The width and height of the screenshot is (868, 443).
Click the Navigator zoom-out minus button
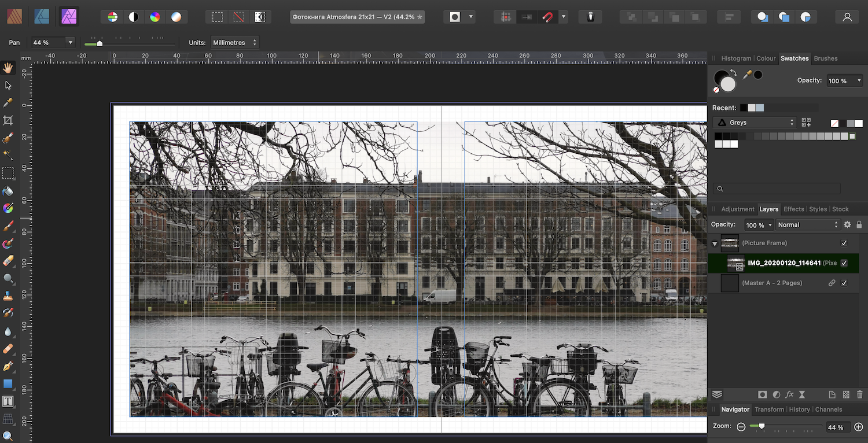point(741,427)
